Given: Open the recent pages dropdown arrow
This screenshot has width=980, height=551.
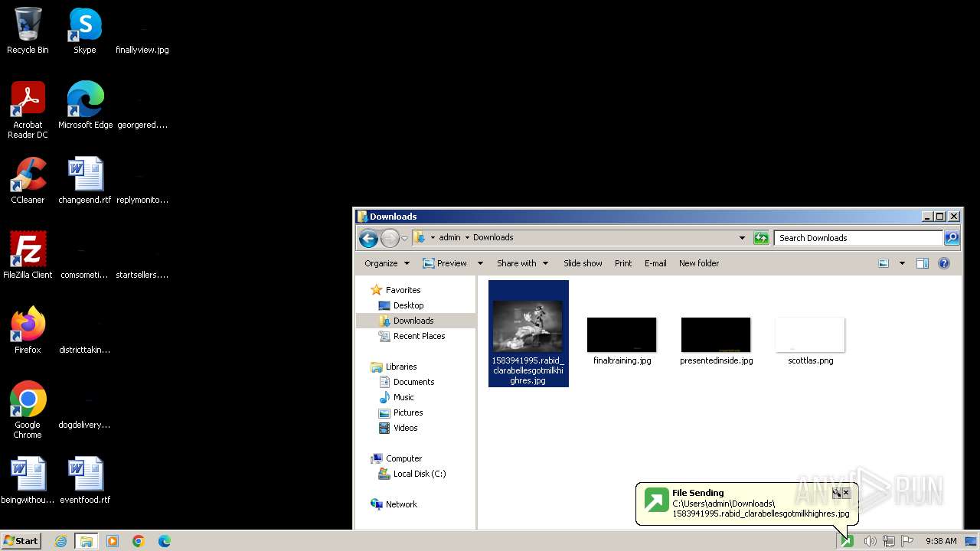Looking at the screenshot, I should 404,239.
